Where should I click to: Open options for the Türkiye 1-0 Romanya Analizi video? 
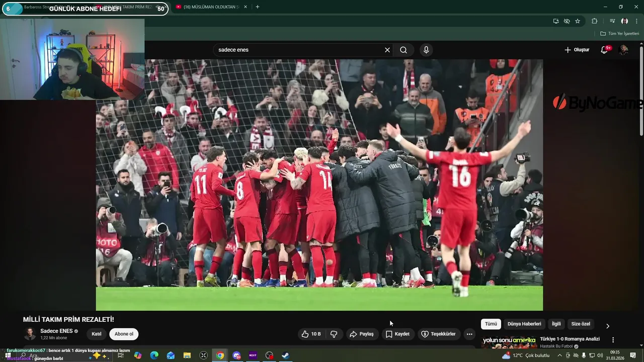[x=613, y=340]
